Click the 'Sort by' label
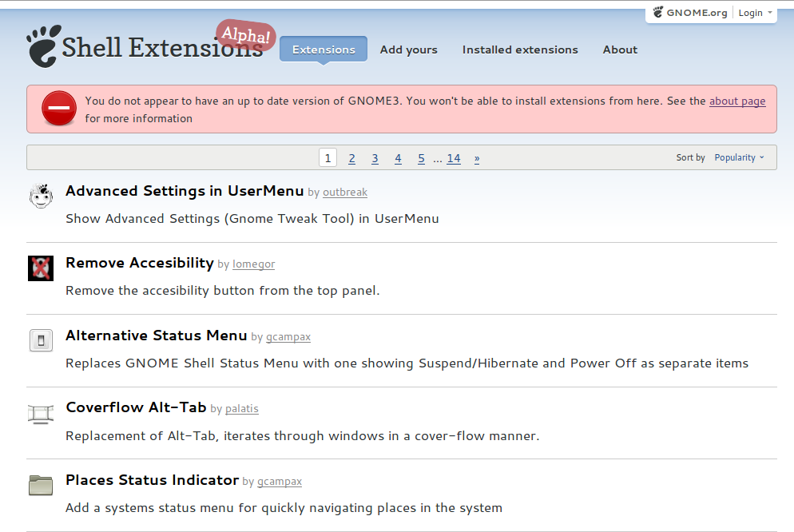 pyautogui.click(x=690, y=157)
